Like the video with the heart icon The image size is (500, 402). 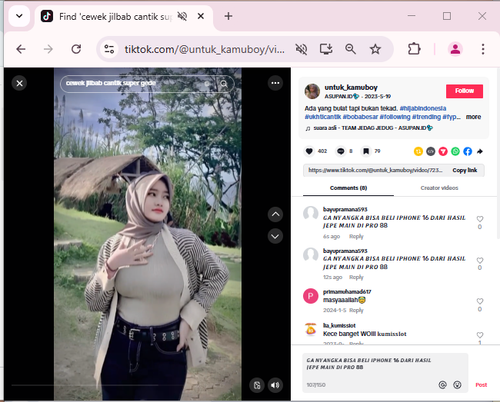pyautogui.click(x=309, y=151)
